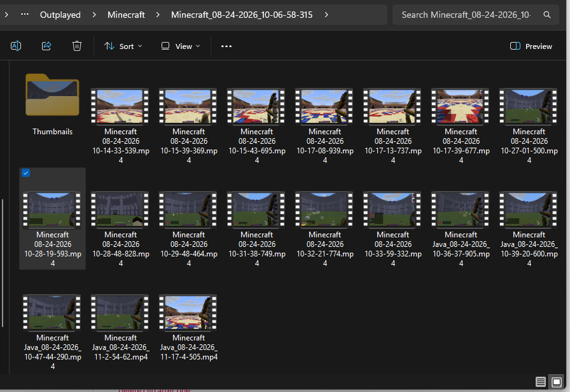Select Java video 10-39-20-600.mp4 thumbnail
The height and width of the screenshot is (392, 570).
tap(528, 210)
